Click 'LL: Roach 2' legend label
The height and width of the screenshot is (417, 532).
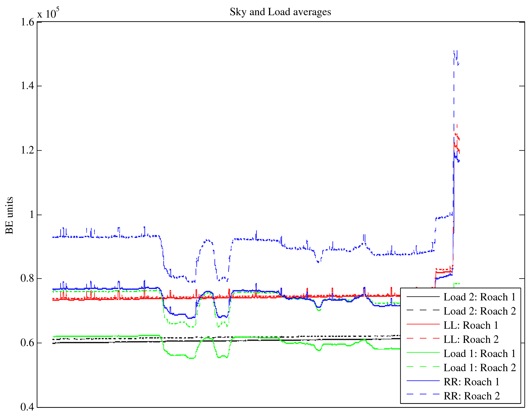click(x=471, y=339)
